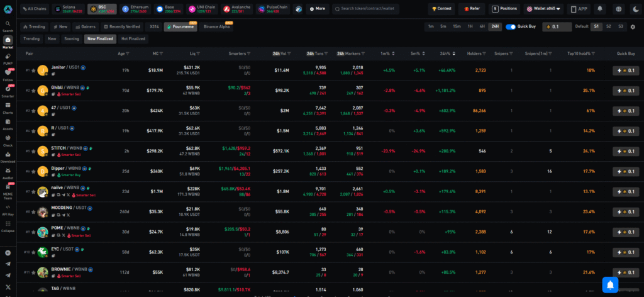Open the Age column filter
This screenshot has width=644, height=297.
(x=127, y=54)
